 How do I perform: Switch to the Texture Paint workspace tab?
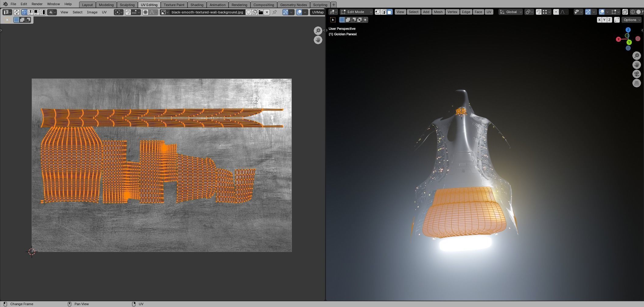coord(174,5)
